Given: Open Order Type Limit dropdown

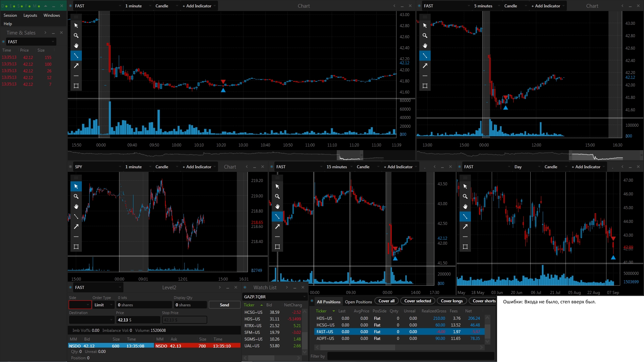Looking at the screenshot, I should tap(104, 305).
